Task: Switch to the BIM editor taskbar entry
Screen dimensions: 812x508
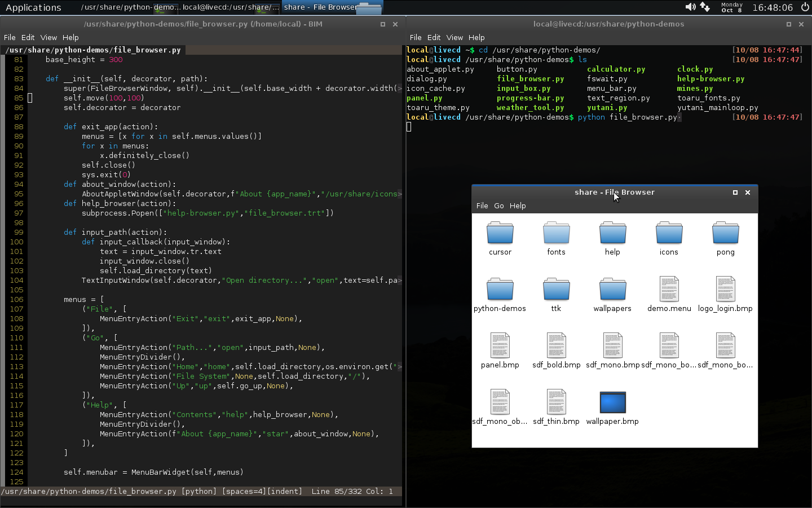Action: 129,7
